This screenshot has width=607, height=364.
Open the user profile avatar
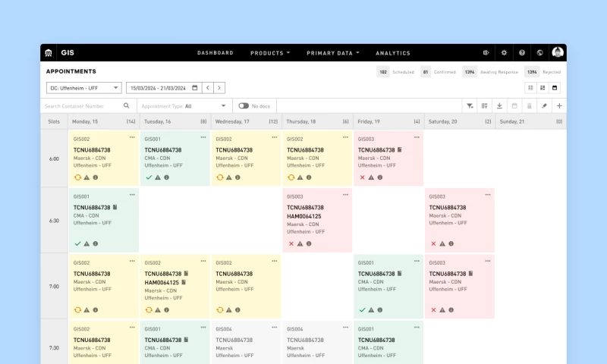[x=558, y=52]
